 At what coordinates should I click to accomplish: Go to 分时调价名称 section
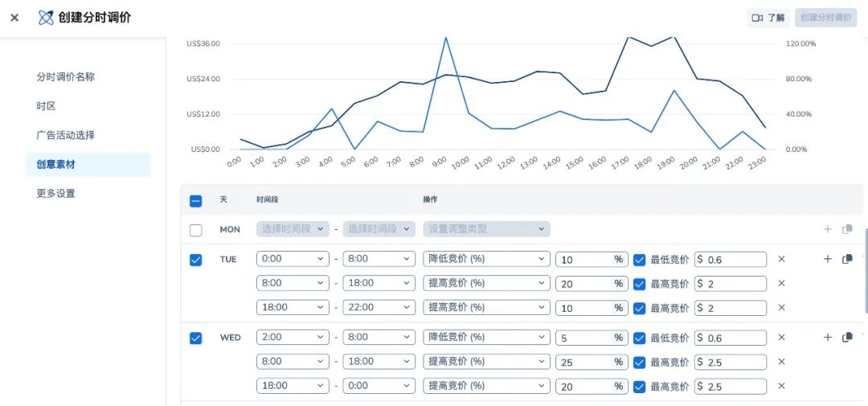coord(66,77)
